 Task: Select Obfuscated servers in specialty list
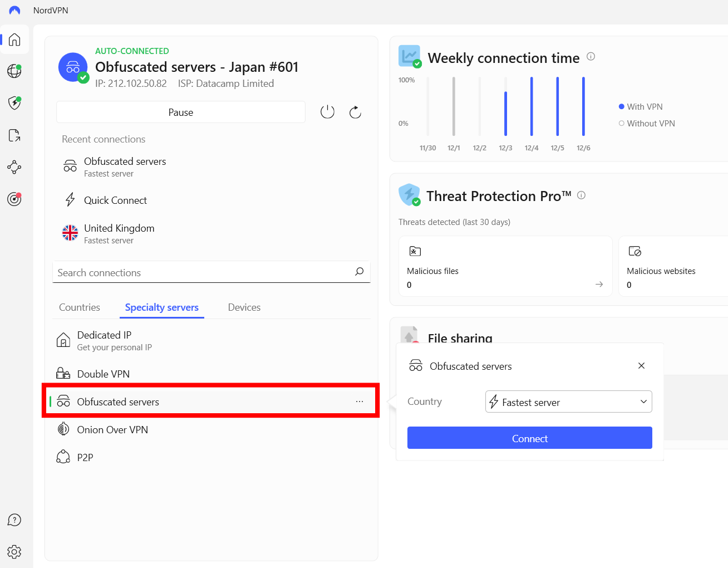click(x=211, y=401)
